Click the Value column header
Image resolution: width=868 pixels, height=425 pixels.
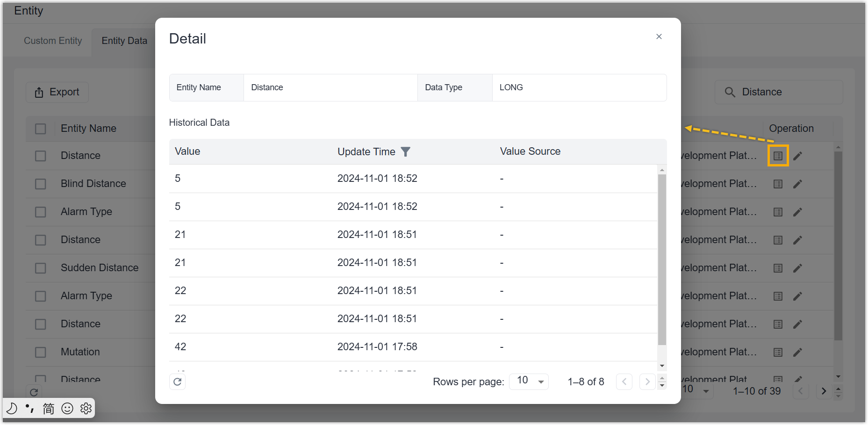pos(187,151)
